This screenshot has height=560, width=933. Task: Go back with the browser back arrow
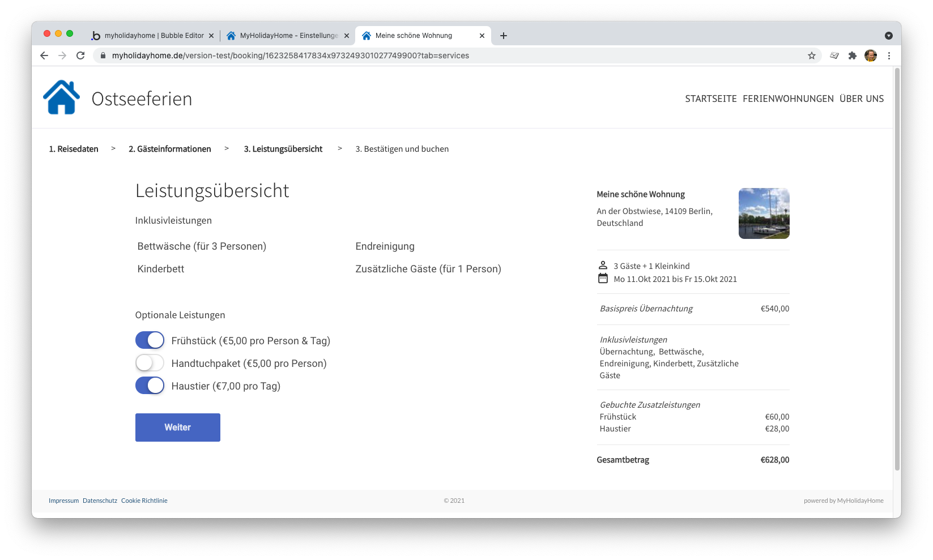[44, 55]
